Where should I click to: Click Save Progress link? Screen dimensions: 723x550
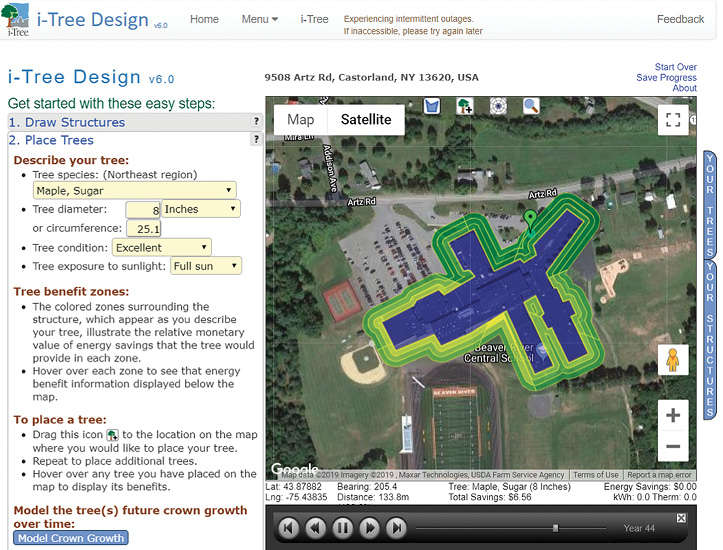666,77
